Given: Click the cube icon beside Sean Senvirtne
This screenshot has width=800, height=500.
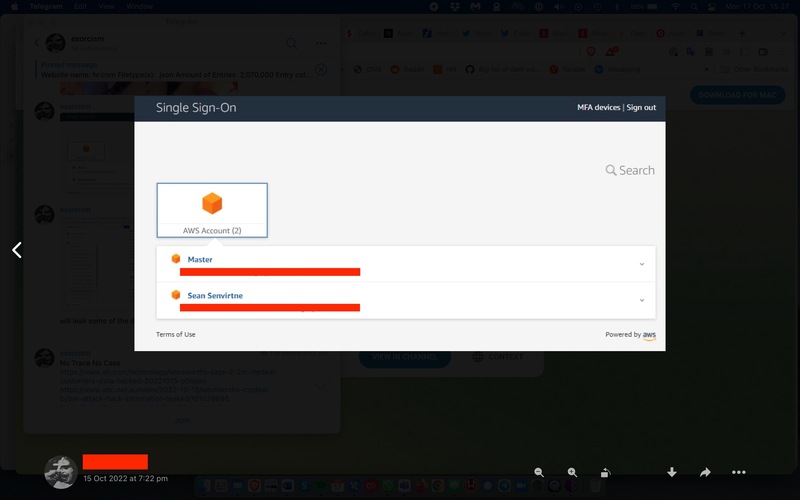Looking at the screenshot, I should (x=176, y=295).
